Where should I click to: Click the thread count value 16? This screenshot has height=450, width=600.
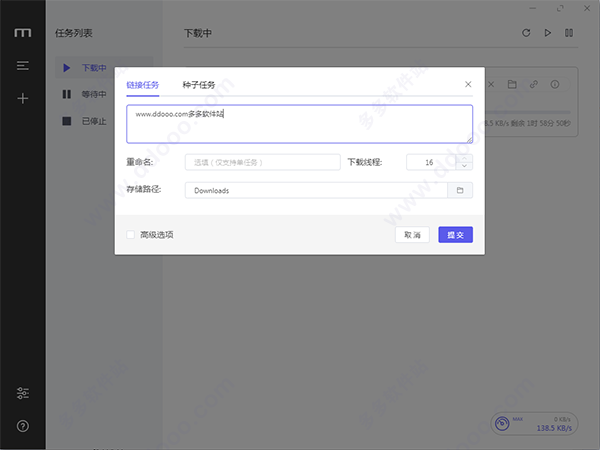tap(429, 162)
